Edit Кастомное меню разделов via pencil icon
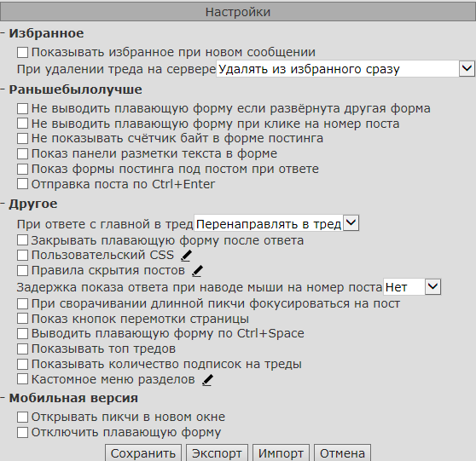This screenshot has height=461, width=476. coord(207,380)
